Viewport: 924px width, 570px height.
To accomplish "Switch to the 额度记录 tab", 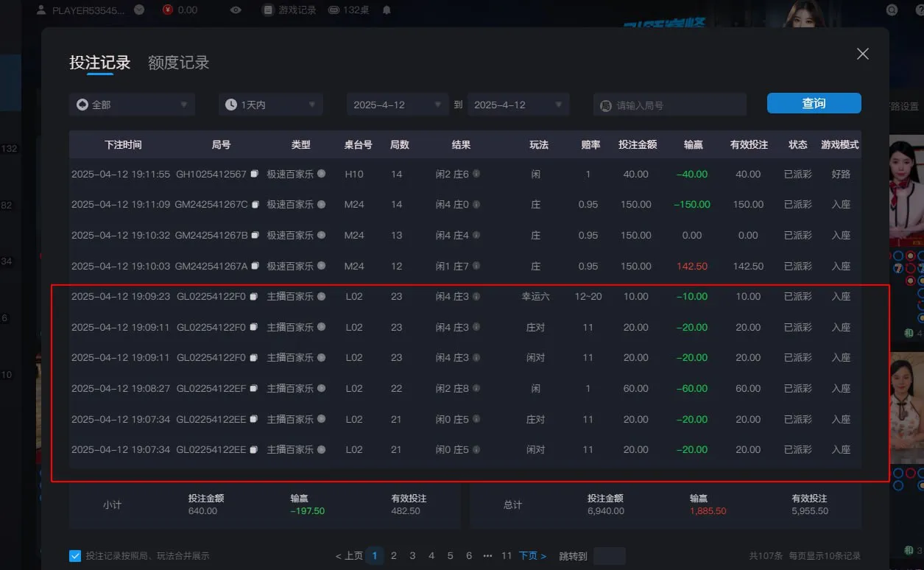I will pyautogui.click(x=177, y=63).
